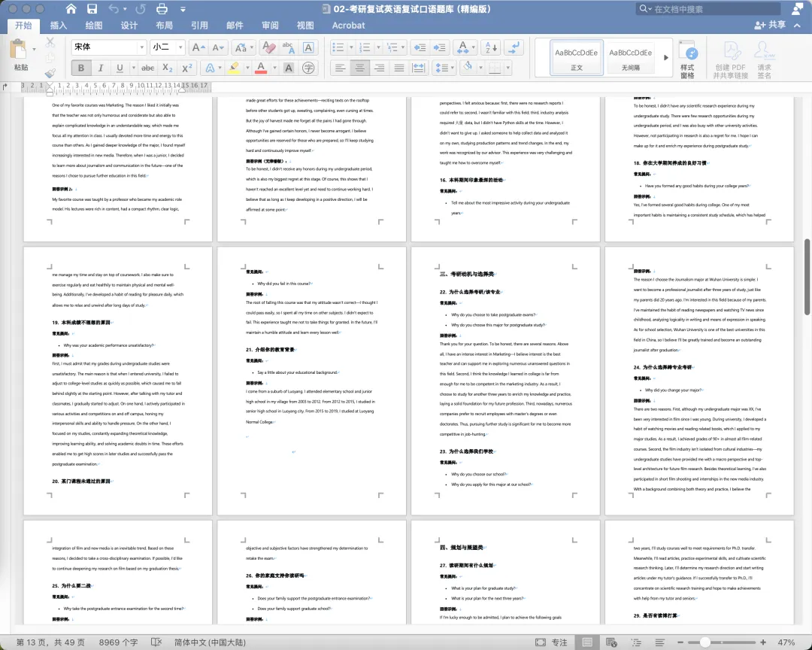Open the 样式窗格 styles pane
Image resolution: width=812 pixels, height=650 pixels.
[688, 60]
